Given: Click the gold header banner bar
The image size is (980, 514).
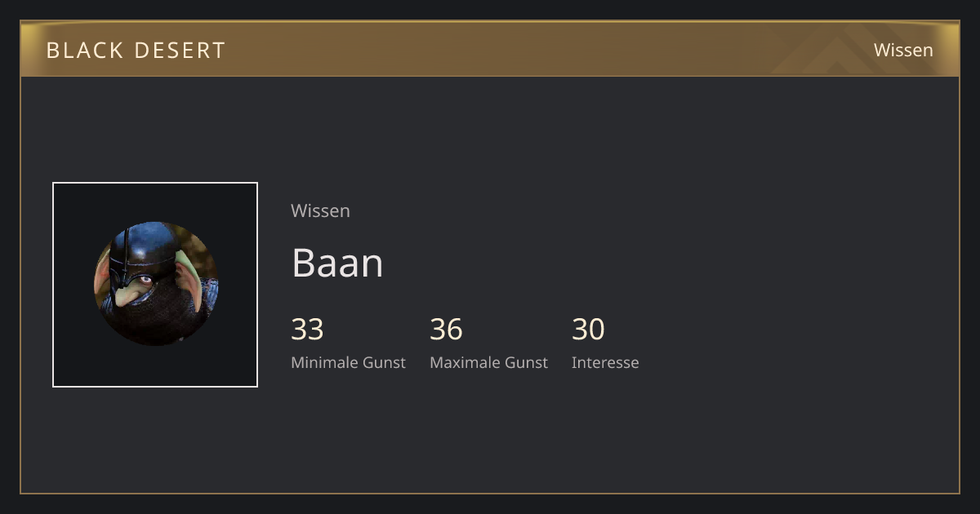Looking at the screenshot, I should 490,49.
